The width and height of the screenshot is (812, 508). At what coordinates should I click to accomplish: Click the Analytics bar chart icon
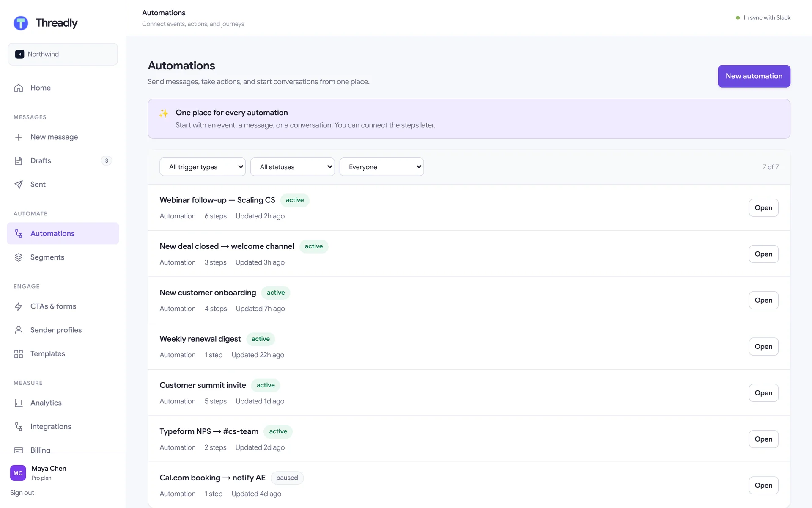coord(19,403)
